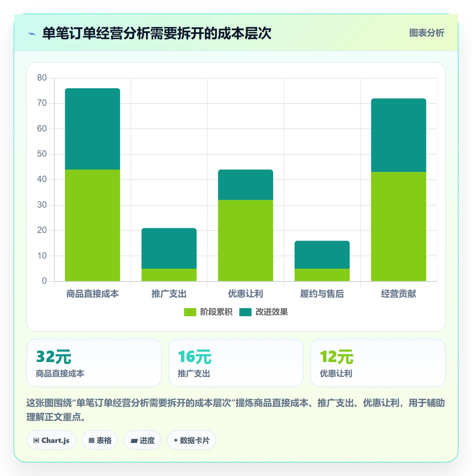Click the description paragraph starting with 这张图围绕
This screenshot has width=472, height=476.
point(236,410)
